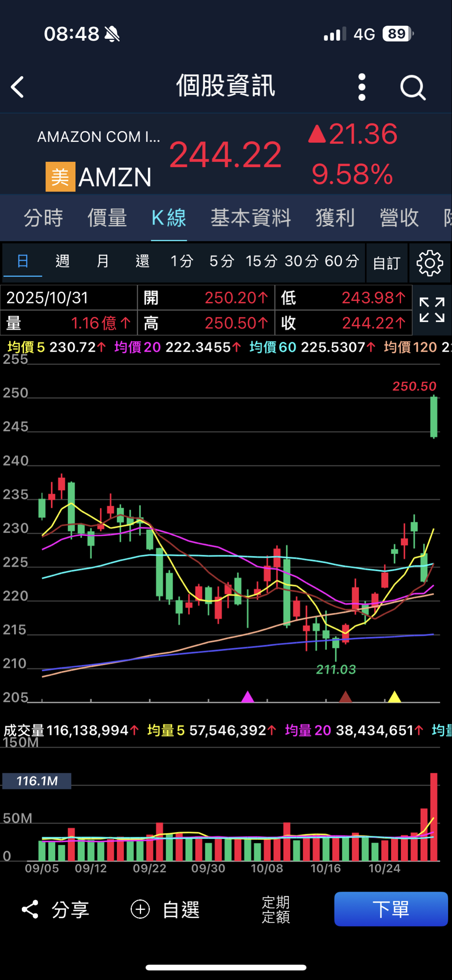452x980 pixels.
Task: Tap the 均量20 38,434,651 label
Action: coord(355,730)
